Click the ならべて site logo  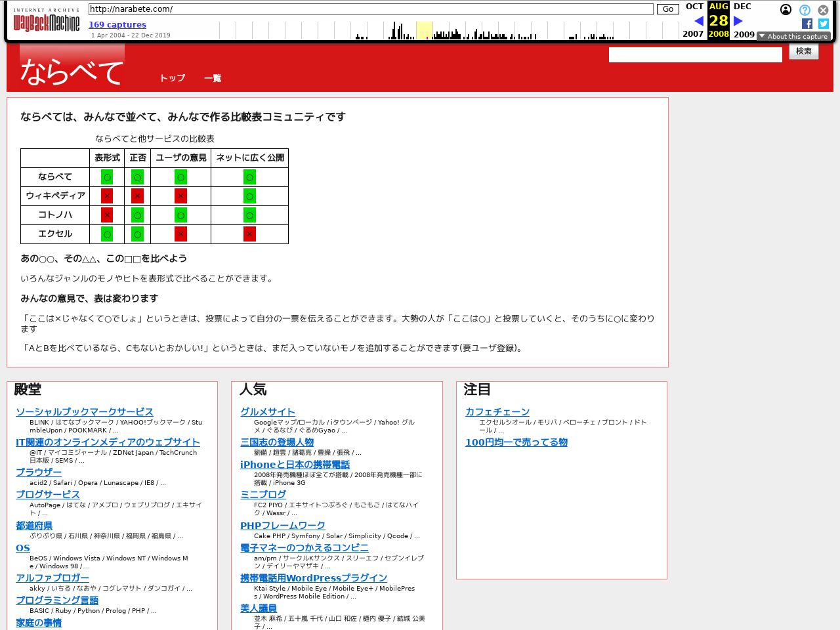coord(72,71)
